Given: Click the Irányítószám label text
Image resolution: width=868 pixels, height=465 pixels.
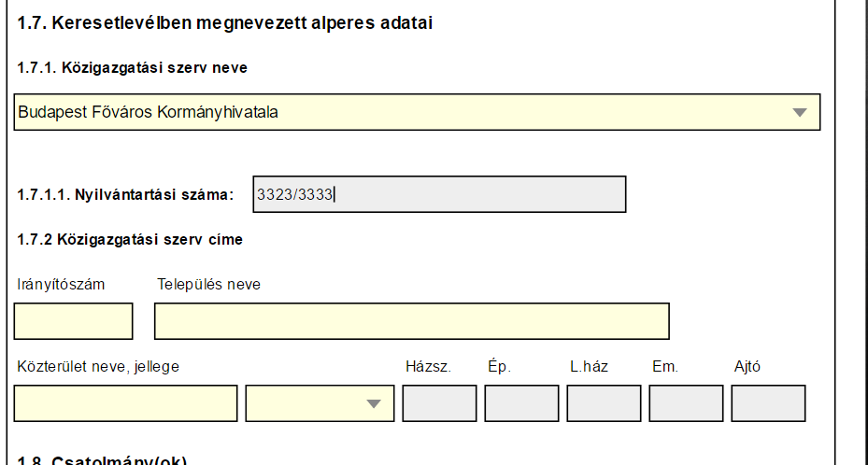Looking at the screenshot, I should (61, 284).
